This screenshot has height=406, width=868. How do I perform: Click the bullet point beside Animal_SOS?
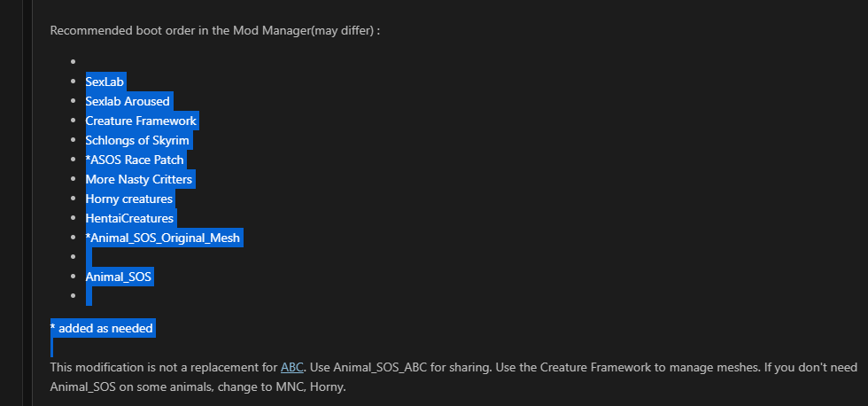[73, 277]
